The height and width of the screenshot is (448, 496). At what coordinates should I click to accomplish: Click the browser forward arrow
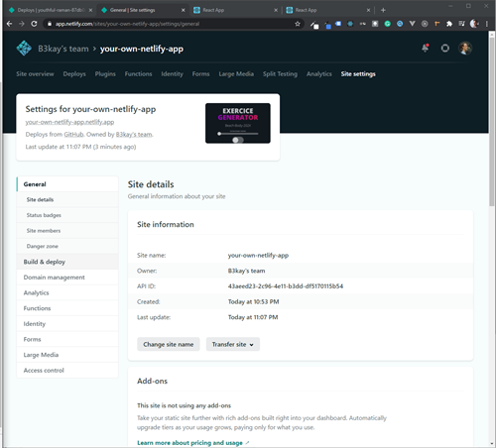[x=22, y=24]
